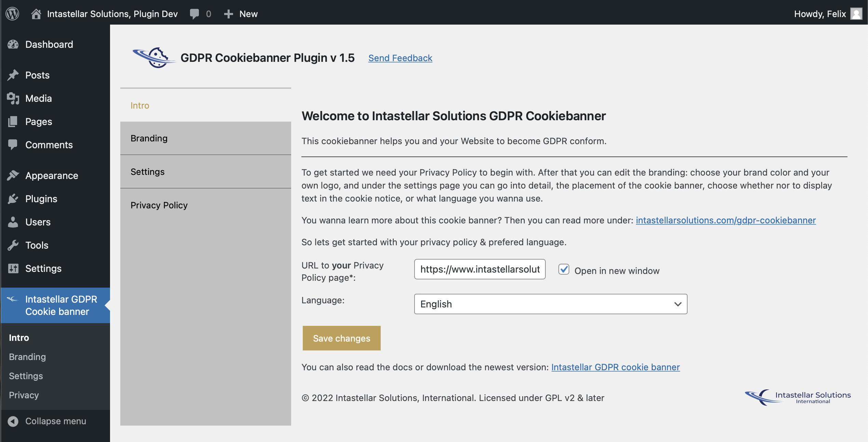
Task: Open the Settings submenu item
Action: (x=25, y=375)
